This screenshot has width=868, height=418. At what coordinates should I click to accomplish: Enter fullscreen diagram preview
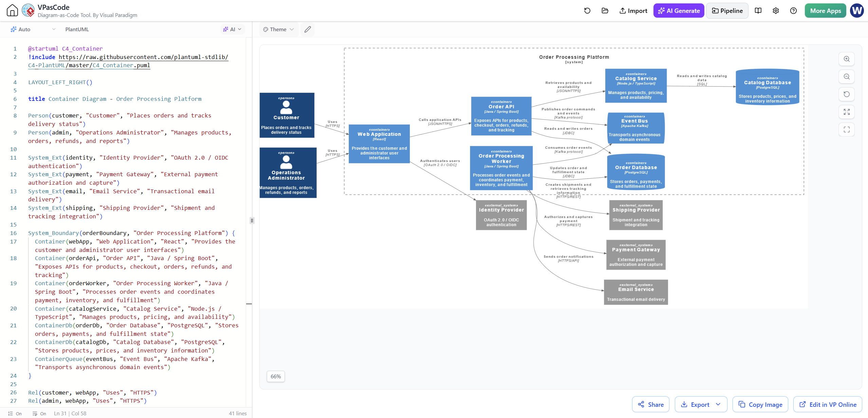847,130
